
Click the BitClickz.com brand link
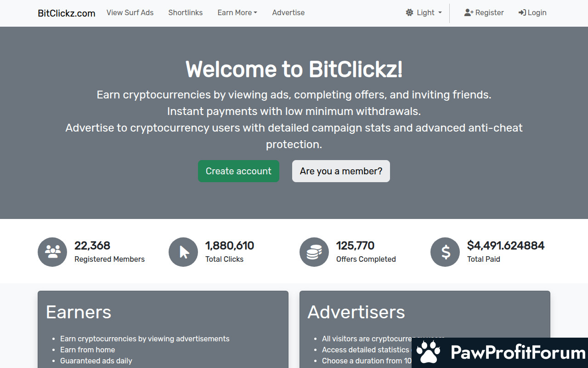(x=67, y=13)
